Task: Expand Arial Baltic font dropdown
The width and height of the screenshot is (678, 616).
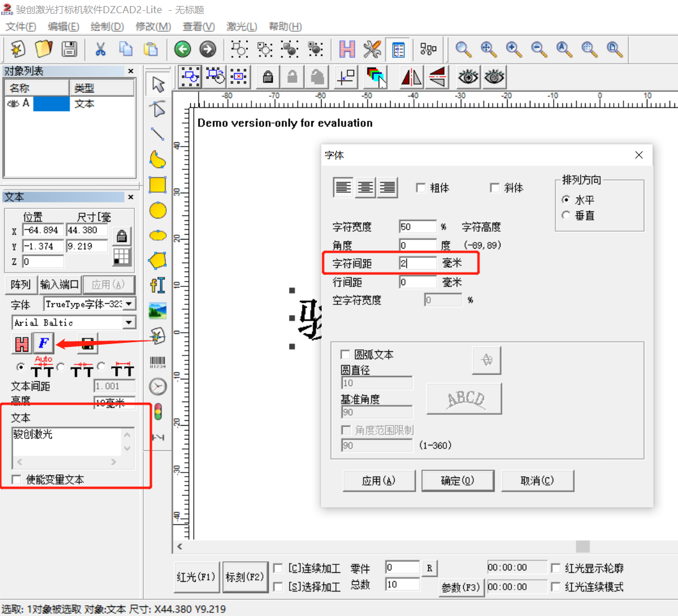Action: pyautogui.click(x=129, y=322)
